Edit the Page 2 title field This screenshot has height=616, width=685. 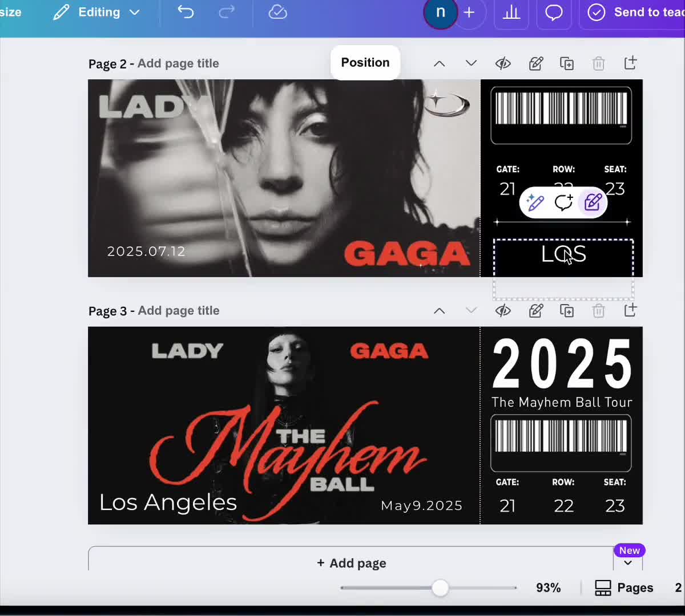click(x=178, y=63)
